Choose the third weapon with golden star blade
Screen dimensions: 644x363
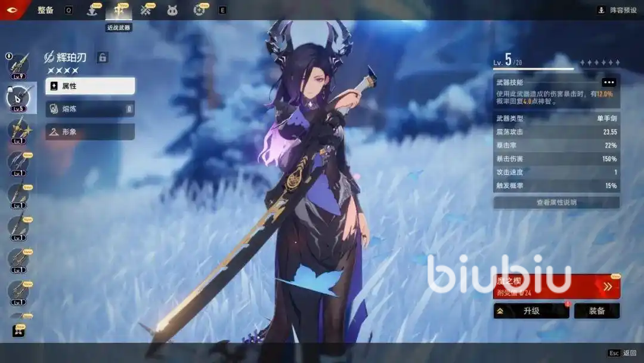point(18,130)
